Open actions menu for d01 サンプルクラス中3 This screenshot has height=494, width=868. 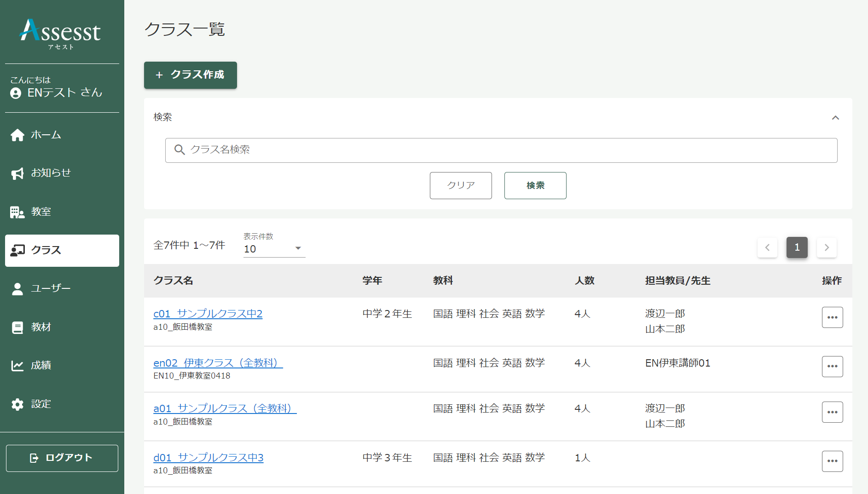coord(832,461)
